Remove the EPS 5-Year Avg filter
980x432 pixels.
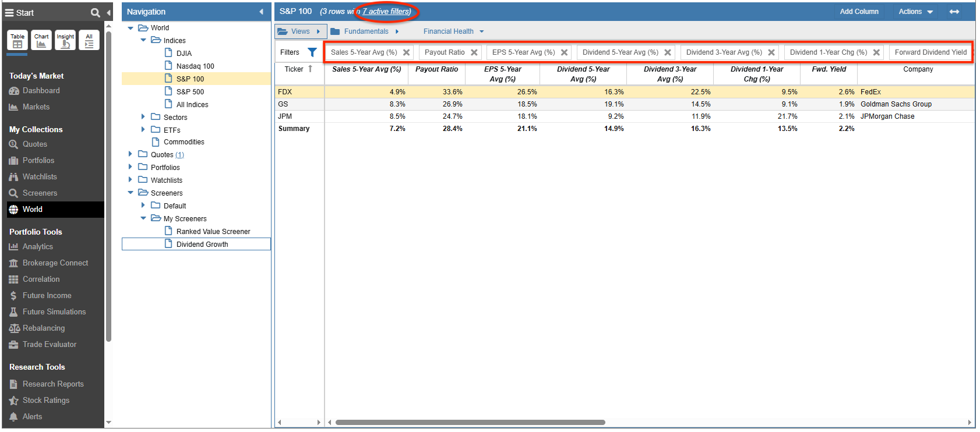click(x=565, y=52)
